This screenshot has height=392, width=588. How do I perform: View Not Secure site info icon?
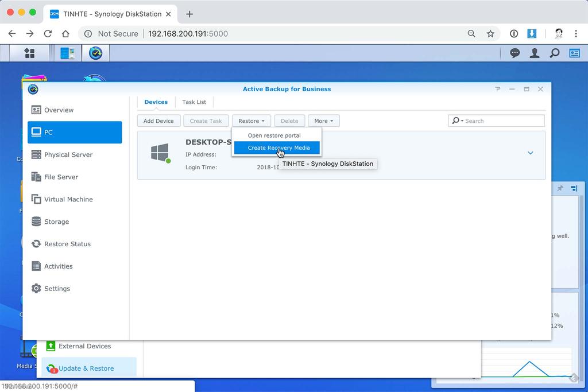[88, 34]
